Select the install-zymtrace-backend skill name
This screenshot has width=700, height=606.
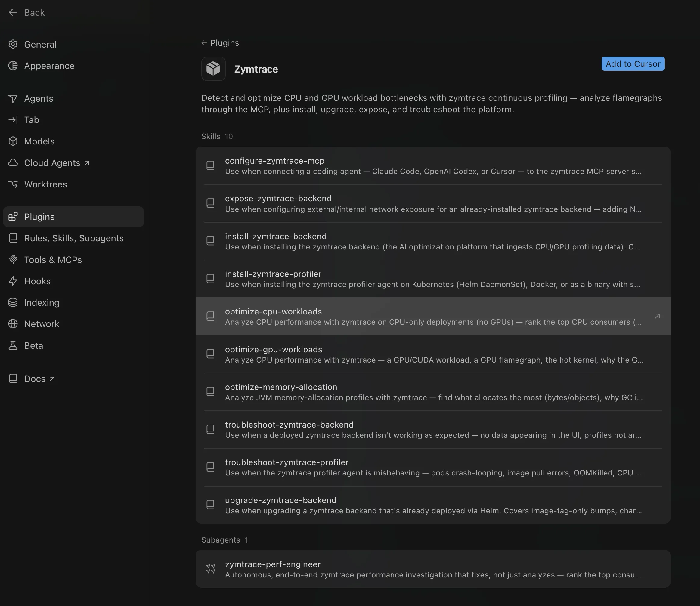click(276, 236)
